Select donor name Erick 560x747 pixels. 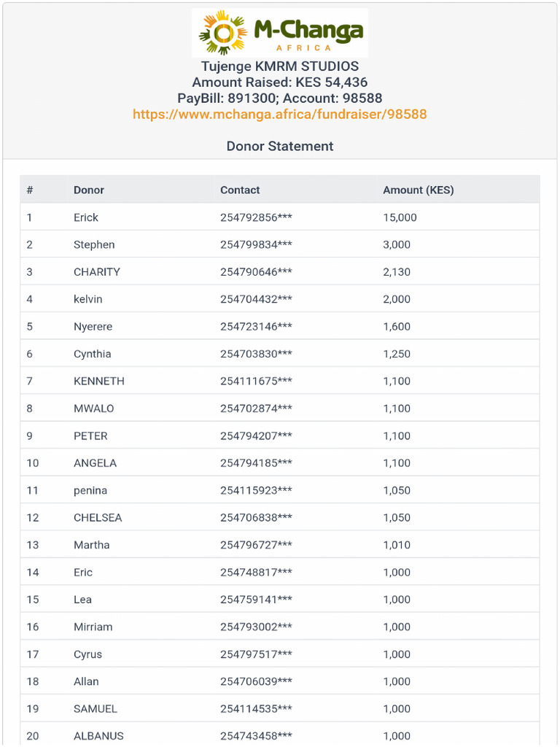click(x=86, y=217)
